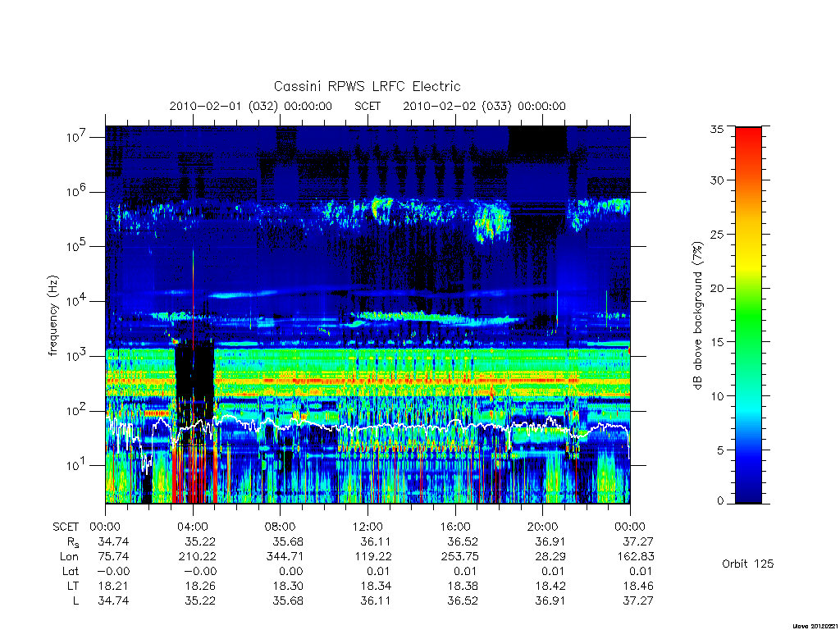This screenshot has height=630, width=840.
Task: Select Lon value "75.74"
Action: click(x=113, y=557)
